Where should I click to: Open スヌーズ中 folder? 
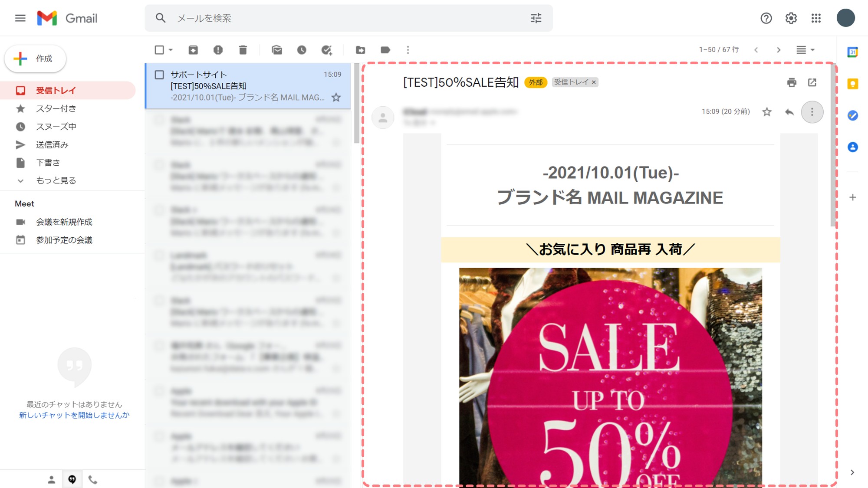[x=68, y=127]
